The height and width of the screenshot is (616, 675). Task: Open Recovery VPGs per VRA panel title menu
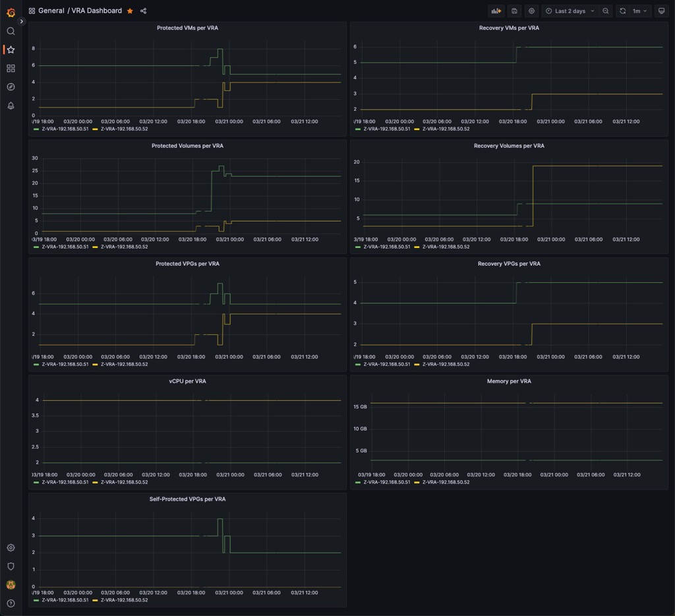(509, 264)
